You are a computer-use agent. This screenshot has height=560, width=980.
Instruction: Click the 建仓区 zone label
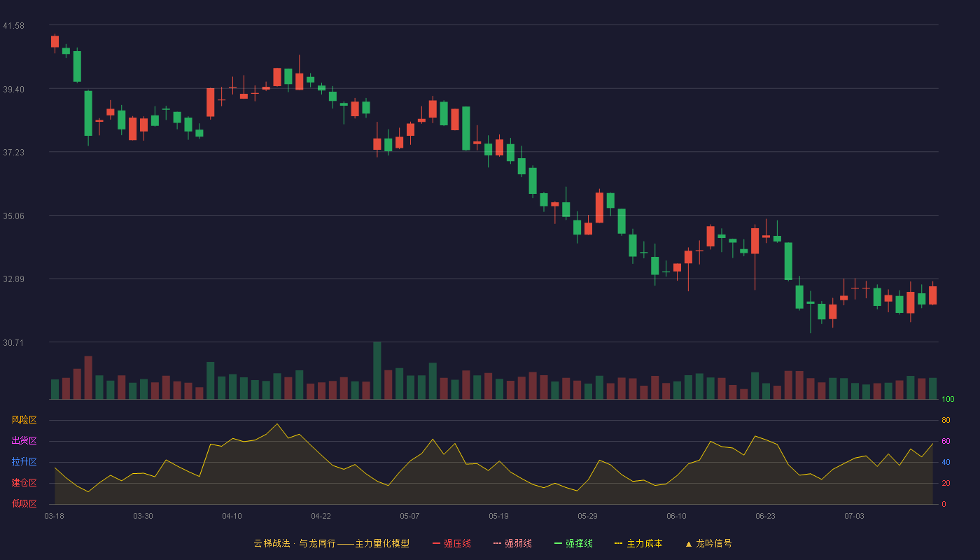(x=24, y=483)
